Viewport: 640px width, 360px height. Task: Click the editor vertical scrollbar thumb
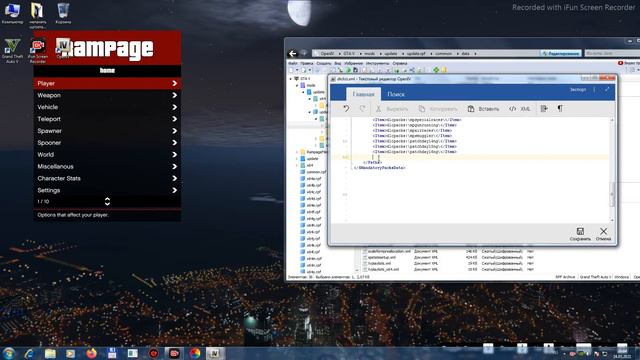tap(611, 194)
